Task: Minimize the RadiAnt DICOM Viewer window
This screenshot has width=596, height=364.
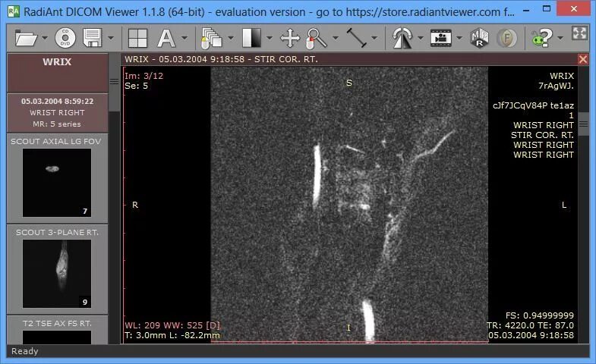Action: click(526, 11)
